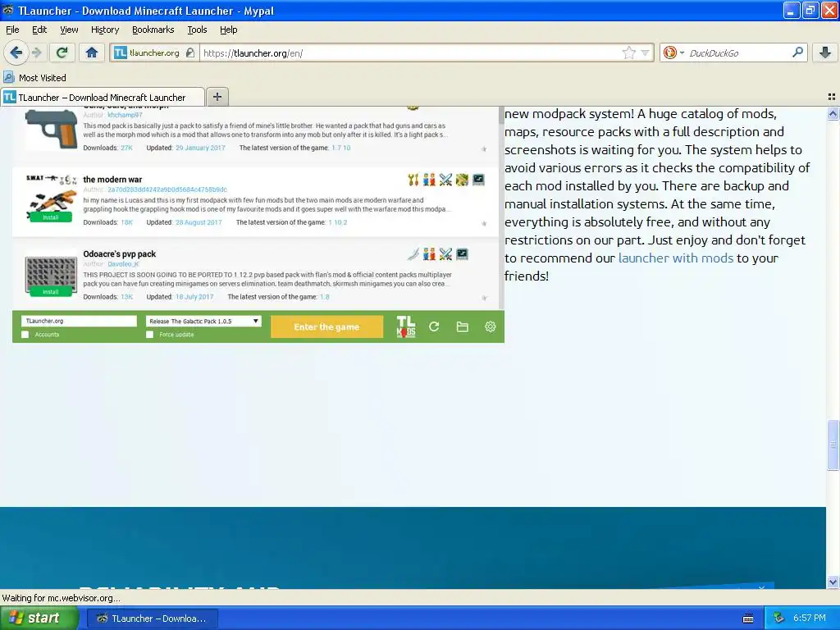This screenshot has height=630, width=840.
Task: Click the pistol thumbnail of first modpack
Action: pyautogui.click(x=51, y=129)
